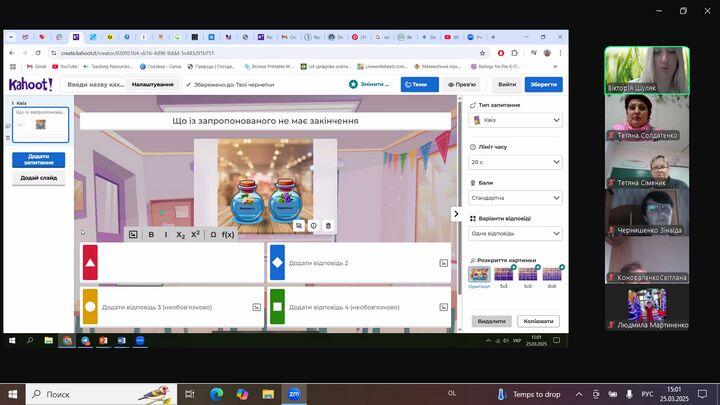The width and height of the screenshot is (720, 405).
Task: Select the Оригінал image reveal option
Action: (x=479, y=276)
